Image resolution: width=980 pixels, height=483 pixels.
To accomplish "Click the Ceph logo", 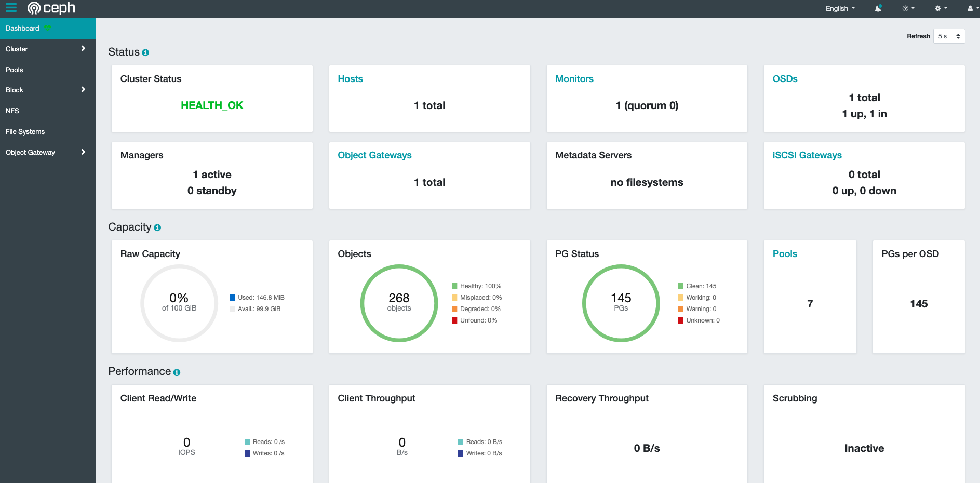I will pos(51,8).
